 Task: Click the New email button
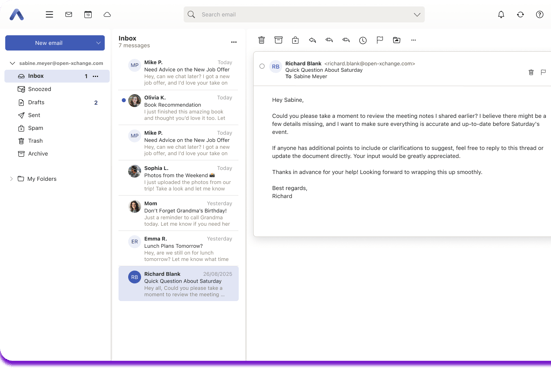tap(49, 43)
